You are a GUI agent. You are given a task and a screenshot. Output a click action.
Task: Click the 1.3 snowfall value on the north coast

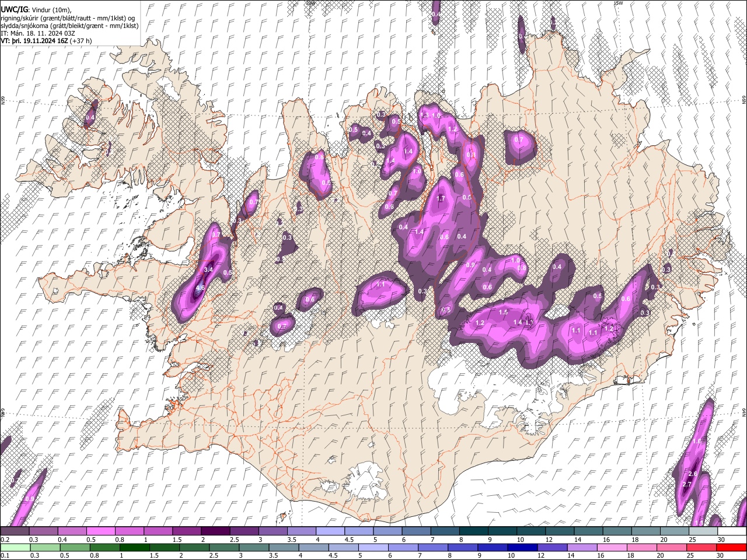pyautogui.click(x=424, y=116)
